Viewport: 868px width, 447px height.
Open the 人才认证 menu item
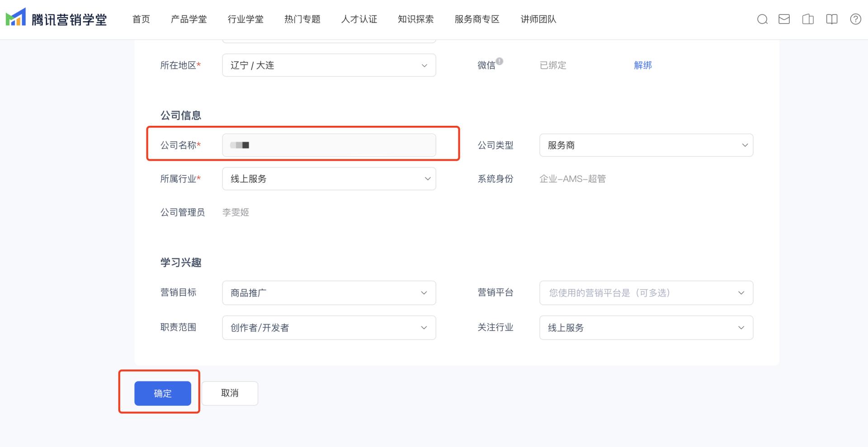359,19
